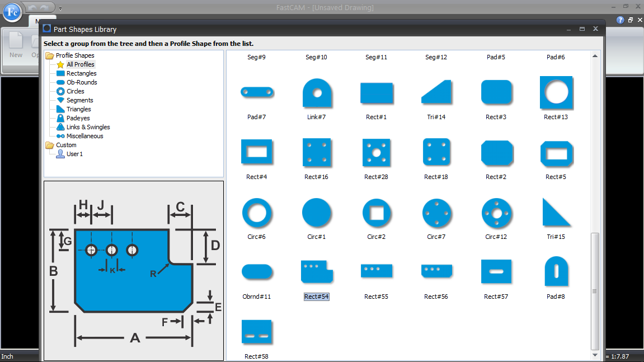
Task: Select the Rect#54 shape icon
Action: [x=317, y=271]
